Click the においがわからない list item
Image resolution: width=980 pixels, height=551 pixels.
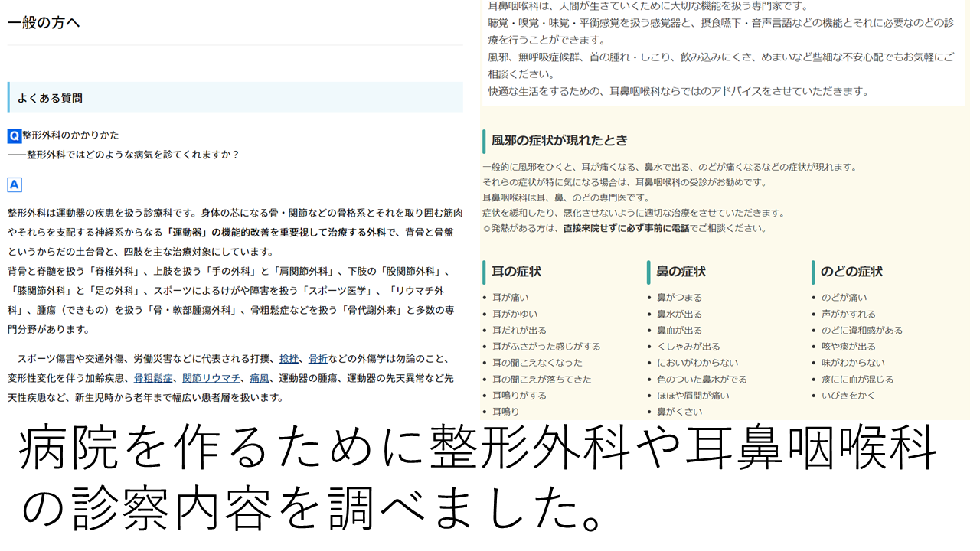click(x=697, y=363)
